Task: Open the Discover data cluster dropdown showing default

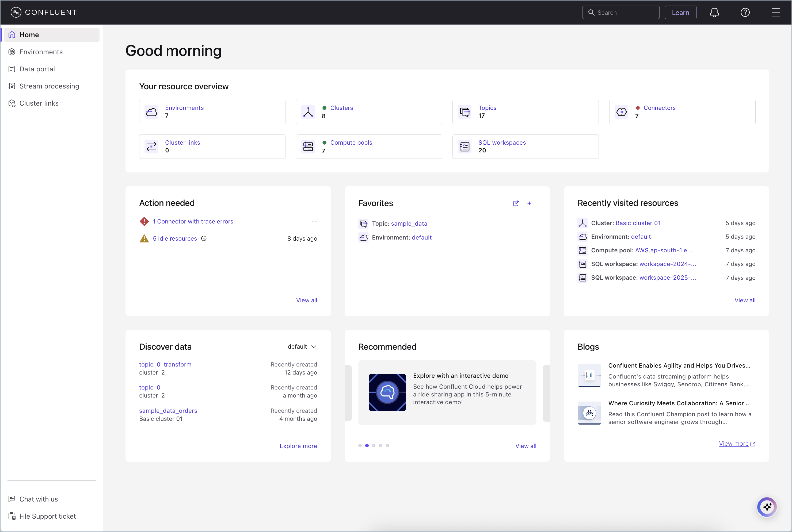Action: [x=302, y=346]
